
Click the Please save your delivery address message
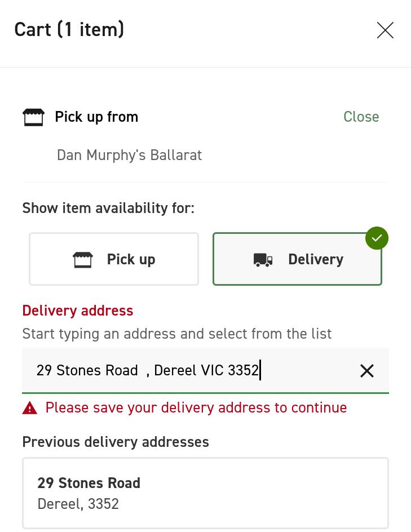pos(196,407)
